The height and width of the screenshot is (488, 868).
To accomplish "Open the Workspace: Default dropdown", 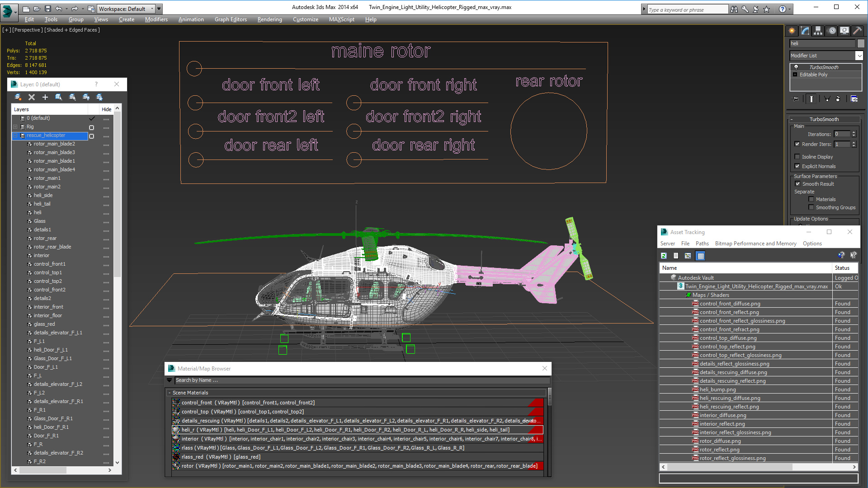I will coord(127,9).
